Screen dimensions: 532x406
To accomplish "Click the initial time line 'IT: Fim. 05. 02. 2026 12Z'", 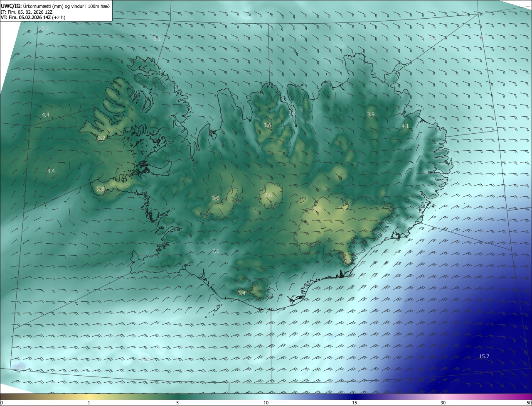I will [27, 12].
